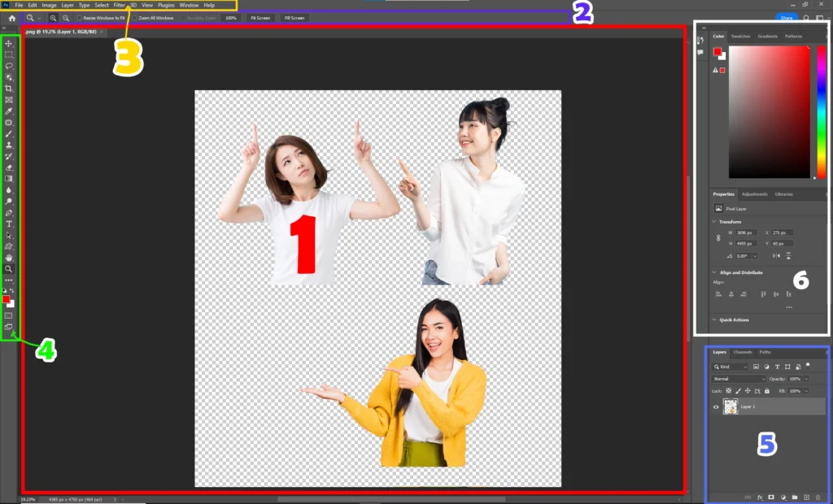The height and width of the screenshot is (504, 833).
Task: Toggle Lock transparent pixels
Action: point(729,391)
